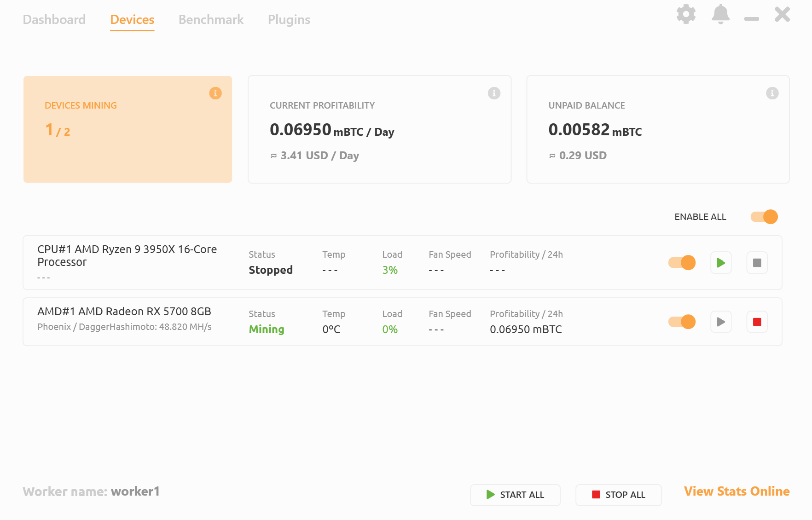Start mining on the CPU#1 Ryzen device
This screenshot has height=520, width=812.
pos(720,262)
